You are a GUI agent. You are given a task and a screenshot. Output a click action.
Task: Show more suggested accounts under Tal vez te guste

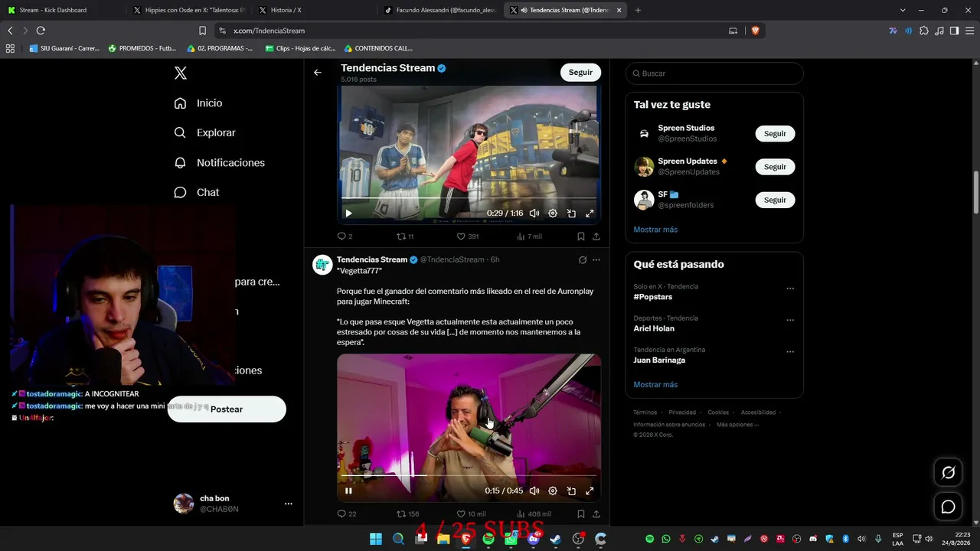[x=655, y=230]
